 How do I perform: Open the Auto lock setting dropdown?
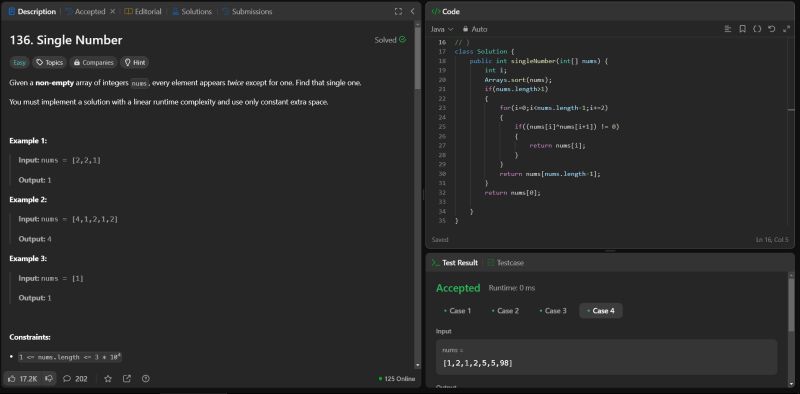pos(475,29)
